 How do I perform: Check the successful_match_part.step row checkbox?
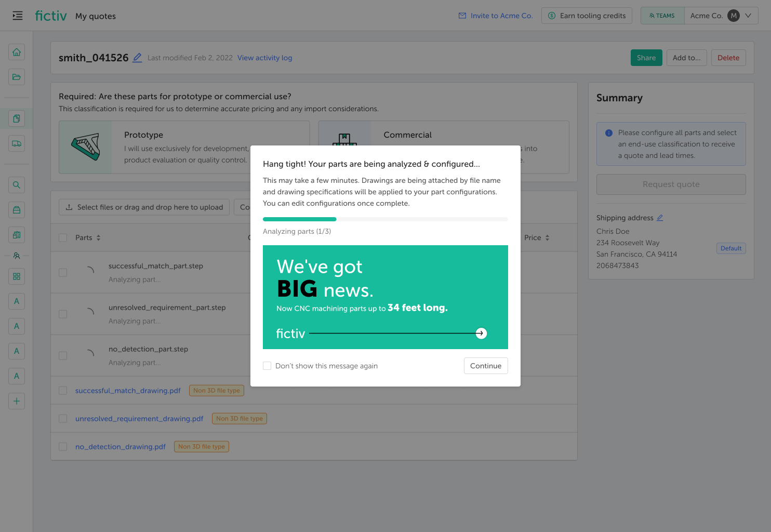tap(63, 272)
